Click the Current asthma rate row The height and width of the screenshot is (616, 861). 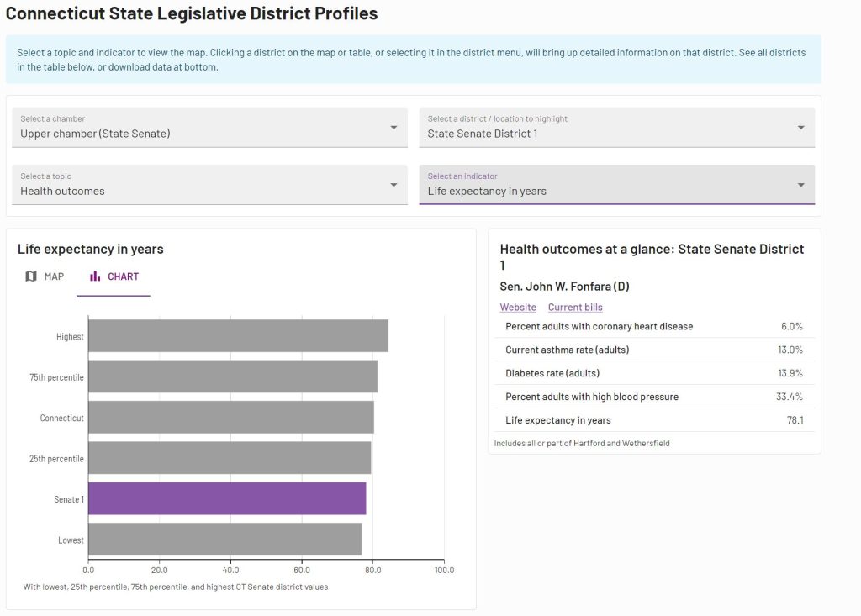click(x=653, y=350)
